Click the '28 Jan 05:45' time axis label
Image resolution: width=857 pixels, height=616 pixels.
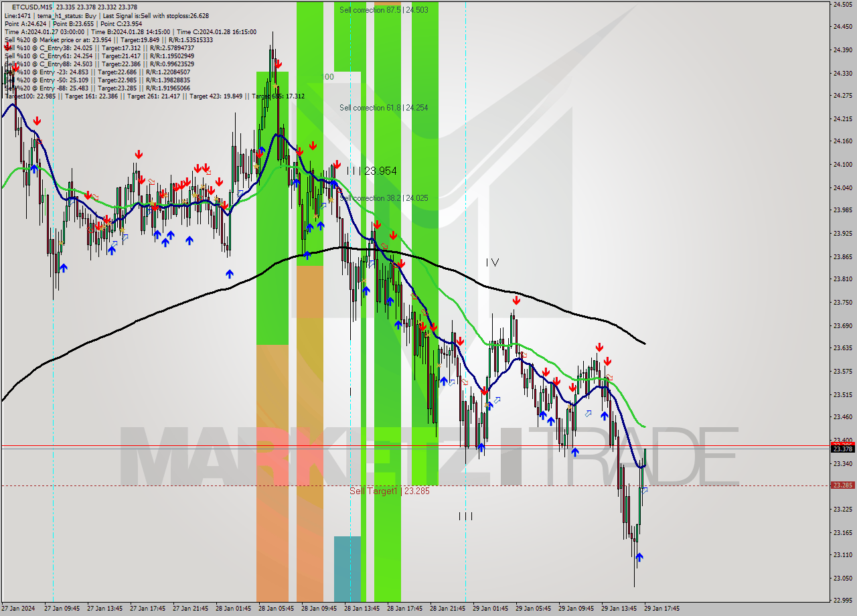pos(277,609)
